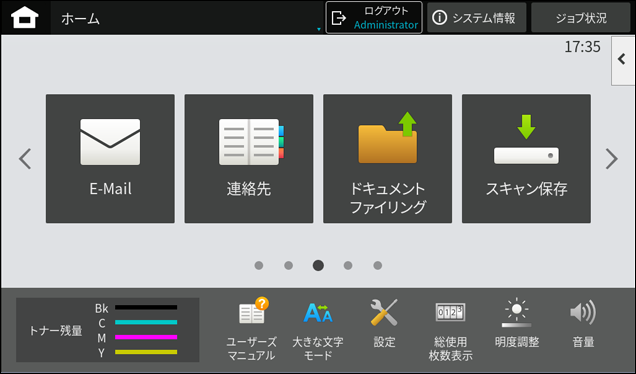Open the E-Mail tile
The width and height of the screenshot is (636, 374).
pos(110,159)
